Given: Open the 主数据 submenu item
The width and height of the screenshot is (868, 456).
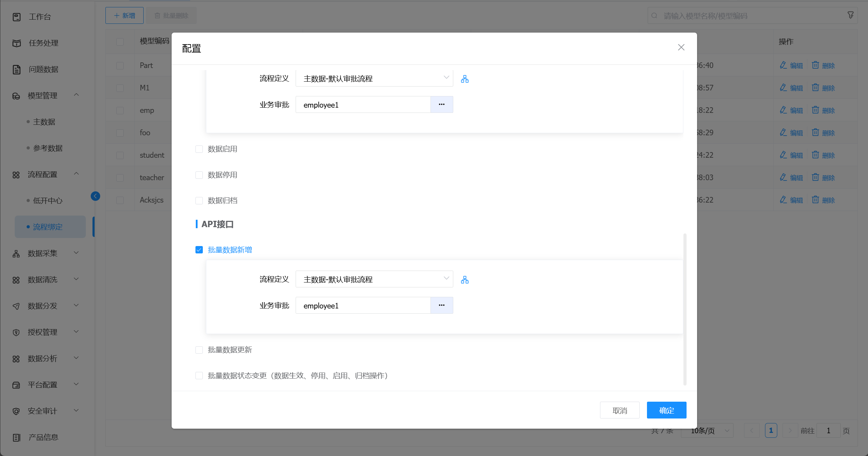Looking at the screenshot, I should tap(44, 122).
